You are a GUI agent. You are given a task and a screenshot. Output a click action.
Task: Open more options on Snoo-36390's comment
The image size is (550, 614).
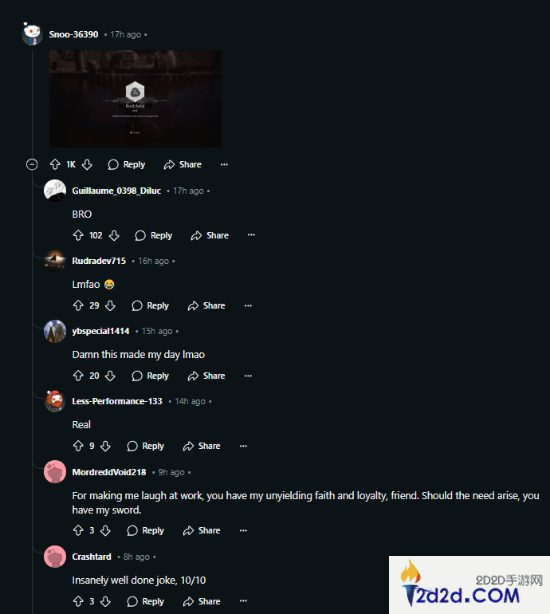pos(224,164)
